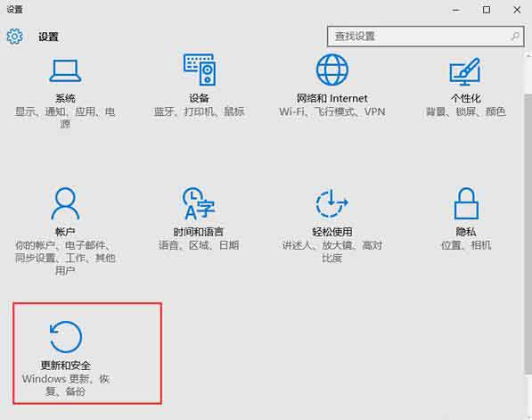Image resolution: width=532 pixels, height=420 pixels.
Task: Click the 系统 label
Action: pyautogui.click(x=65, y=98)
